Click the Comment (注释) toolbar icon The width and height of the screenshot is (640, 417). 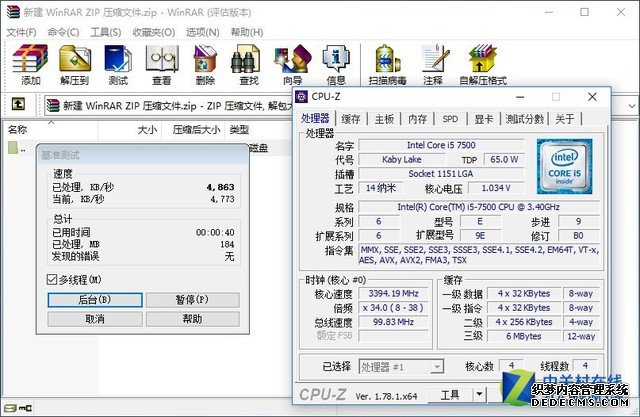(434, 65)
